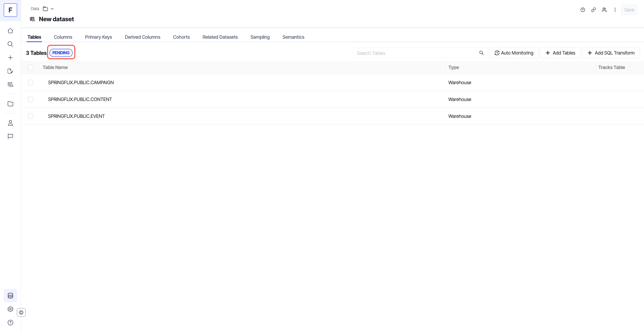The image size is (644, 332).
Task: Click the Auto Monitoring button
Action: (514, 53)
